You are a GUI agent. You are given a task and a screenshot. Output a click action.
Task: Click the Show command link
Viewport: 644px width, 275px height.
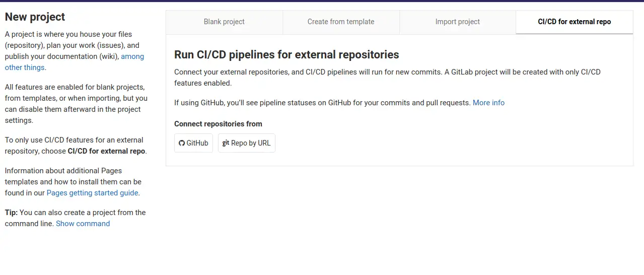83,224
